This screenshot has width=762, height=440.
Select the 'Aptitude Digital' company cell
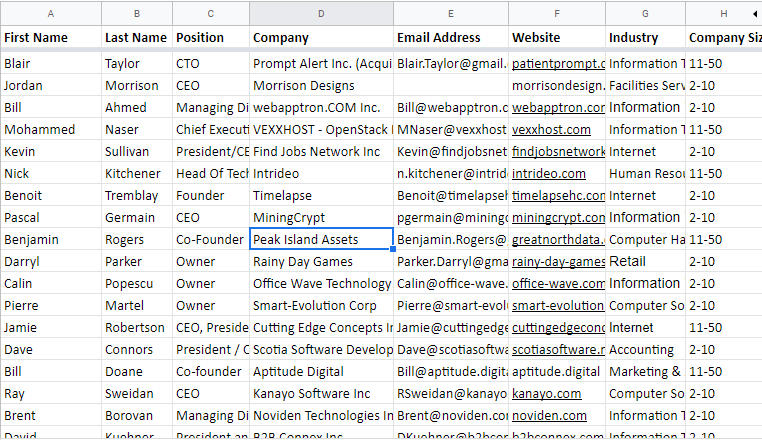coord(321,372)
